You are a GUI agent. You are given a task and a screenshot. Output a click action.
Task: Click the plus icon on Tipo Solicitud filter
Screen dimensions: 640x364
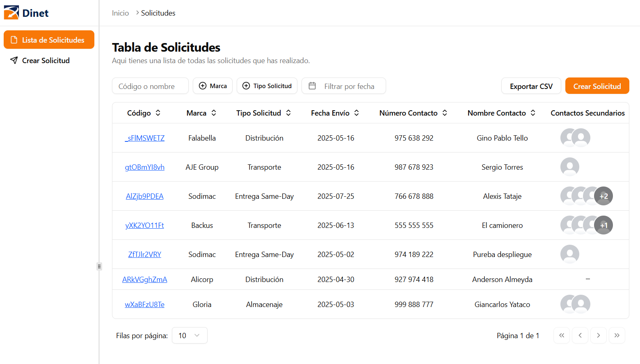click(x=246, y=86)
